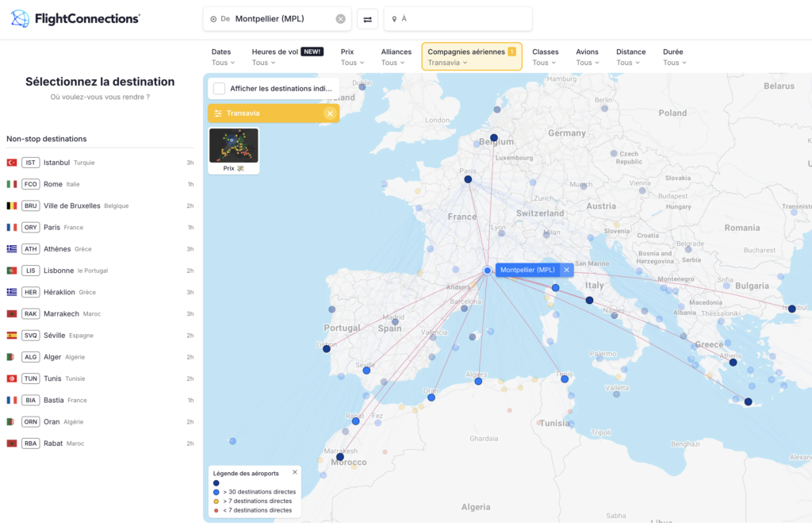Select Lisbonne LIS destination
The height and width of the screenshot is (526, 812).
click(100, 271)
